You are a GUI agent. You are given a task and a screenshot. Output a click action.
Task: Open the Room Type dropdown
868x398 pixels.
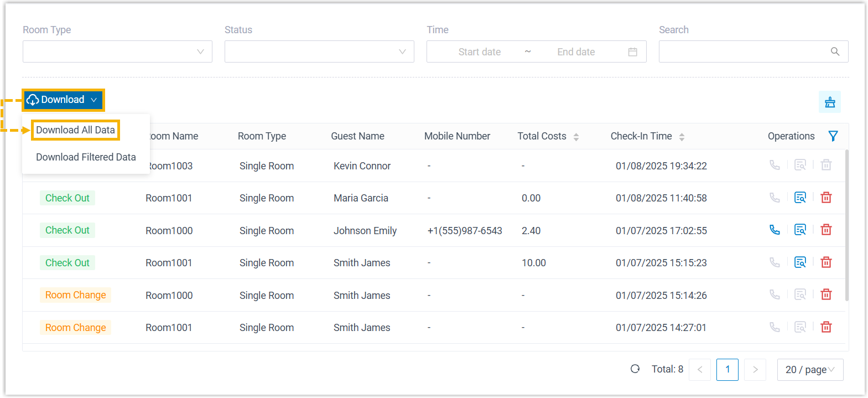pyautogui.click(x=117, y=51)
